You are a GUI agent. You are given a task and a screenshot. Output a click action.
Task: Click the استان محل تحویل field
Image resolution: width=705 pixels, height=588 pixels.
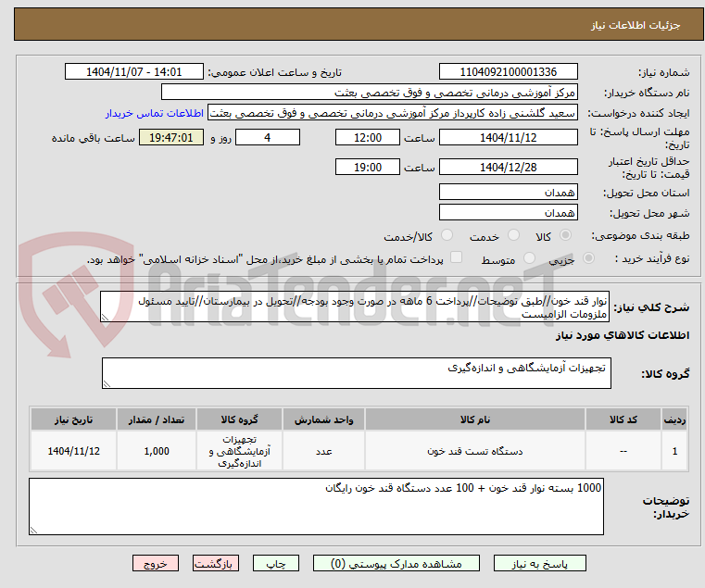point(508,192)
